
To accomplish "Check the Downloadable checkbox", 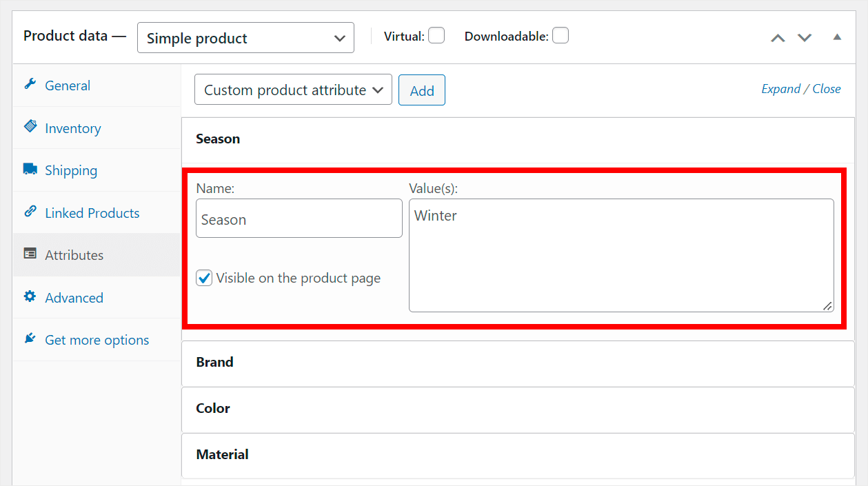I will [x=561, y=34].
